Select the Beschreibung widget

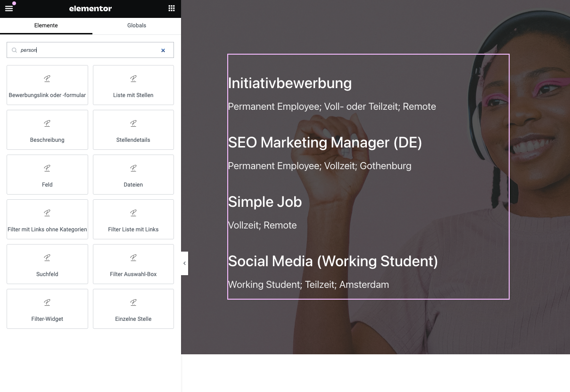47,130
